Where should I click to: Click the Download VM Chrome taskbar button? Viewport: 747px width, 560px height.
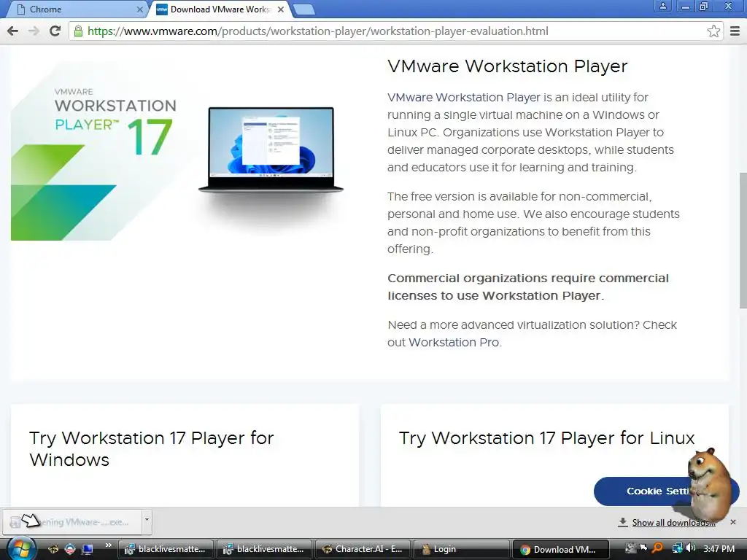tap(560, 549)
